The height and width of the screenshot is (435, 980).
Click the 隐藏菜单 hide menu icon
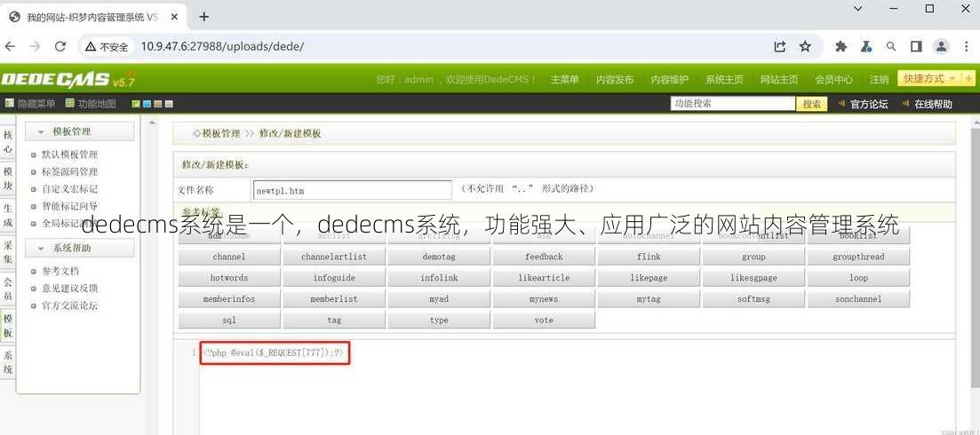point(10,103)
